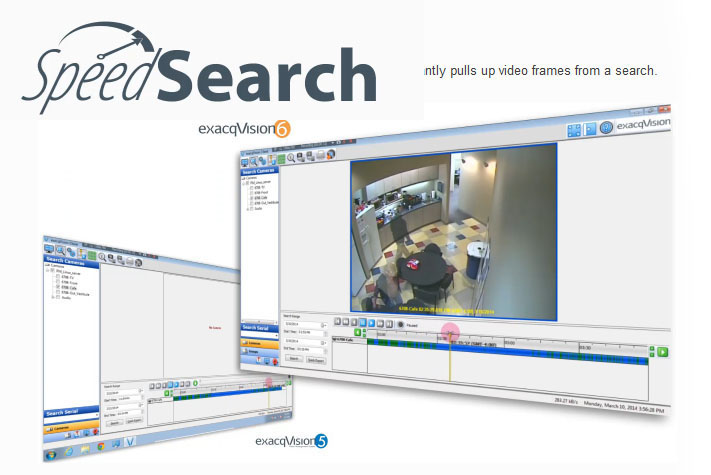Click the cafe camera video frame
Screen dimensions: 711x475
453,232
